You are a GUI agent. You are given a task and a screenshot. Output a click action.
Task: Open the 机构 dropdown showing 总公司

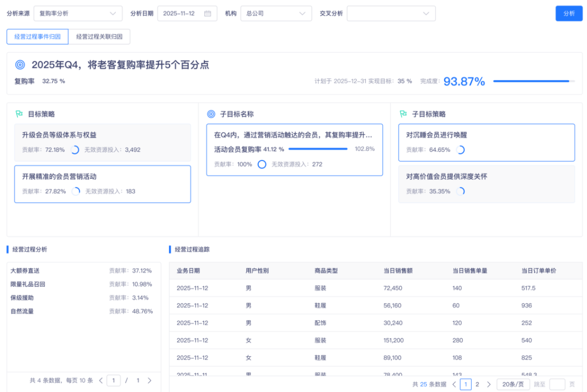[x=276, y=14]
